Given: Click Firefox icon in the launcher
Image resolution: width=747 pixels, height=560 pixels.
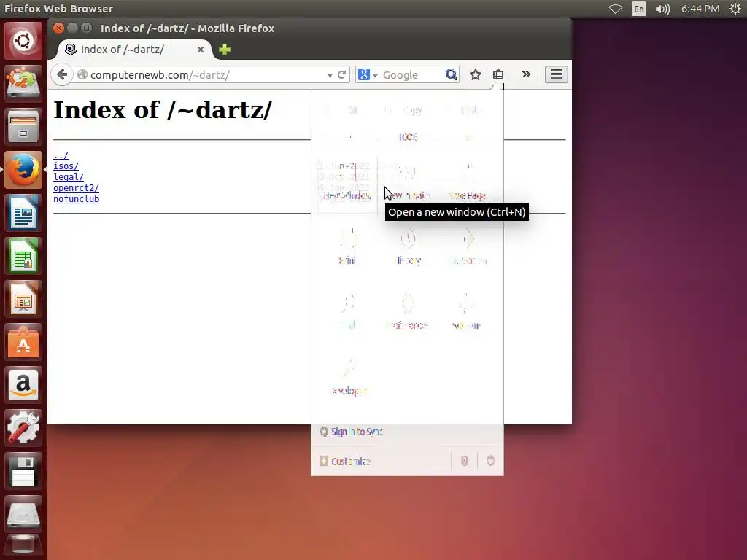Looking at the screenshot, I should [x=23, y=169].
